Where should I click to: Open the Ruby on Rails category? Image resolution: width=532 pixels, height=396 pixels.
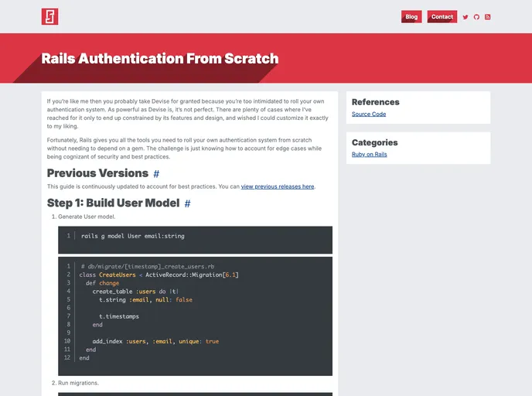tap(369, 155)
